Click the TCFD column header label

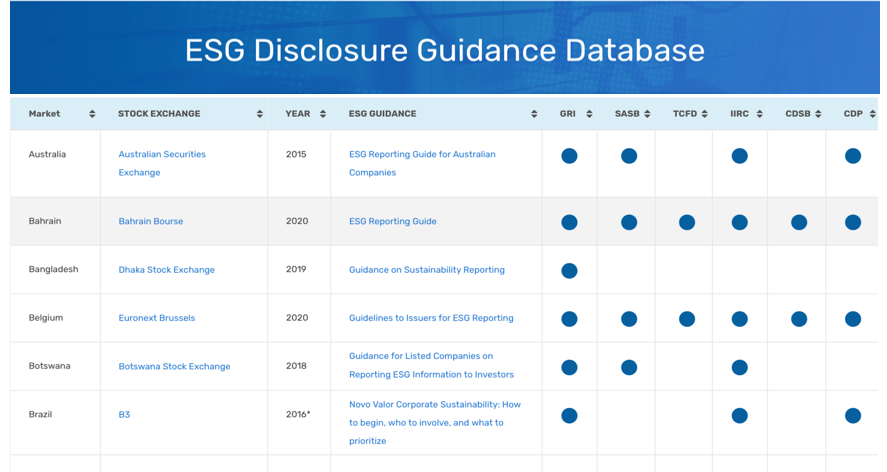684,114
